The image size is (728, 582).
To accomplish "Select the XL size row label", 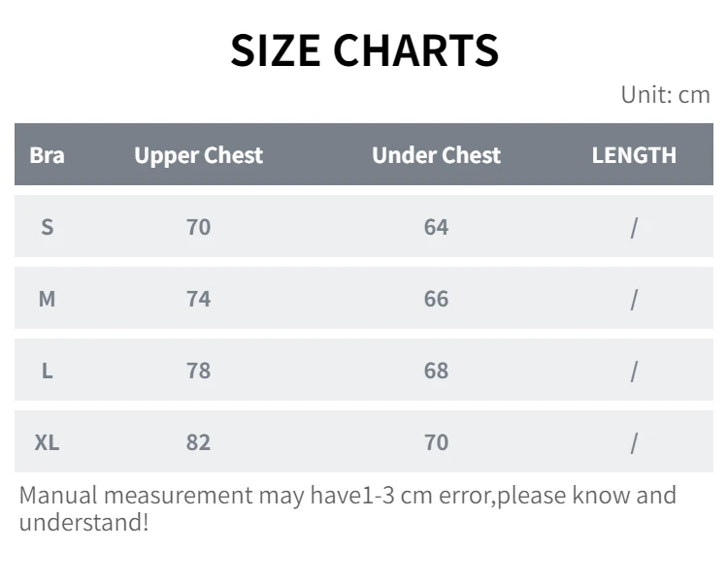I will click(47, 442).
